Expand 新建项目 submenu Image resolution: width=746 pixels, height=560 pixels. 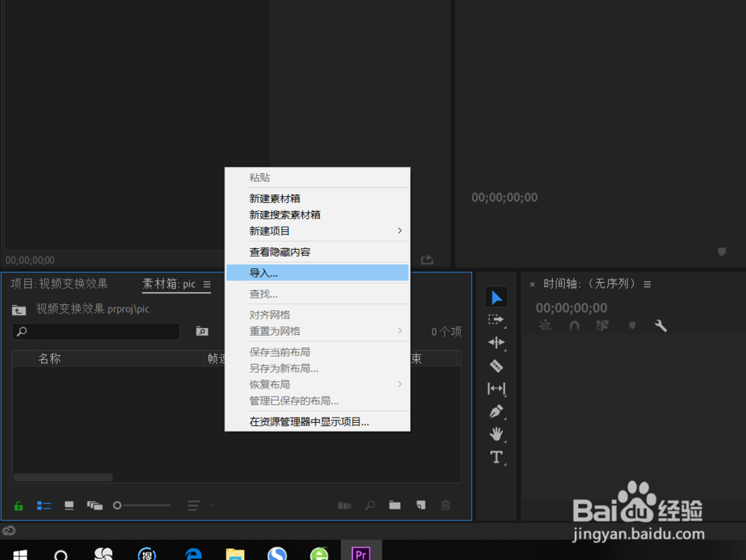[317, 231]
